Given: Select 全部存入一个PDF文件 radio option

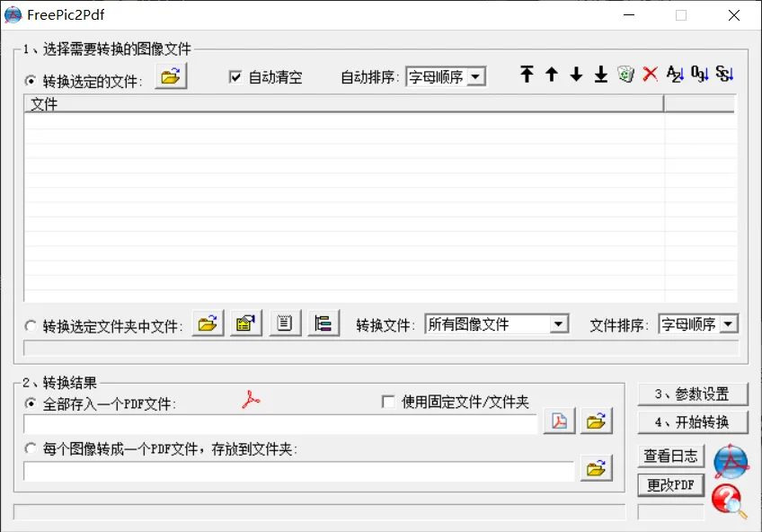Looking at the screenshot, I should coord(31,403).
